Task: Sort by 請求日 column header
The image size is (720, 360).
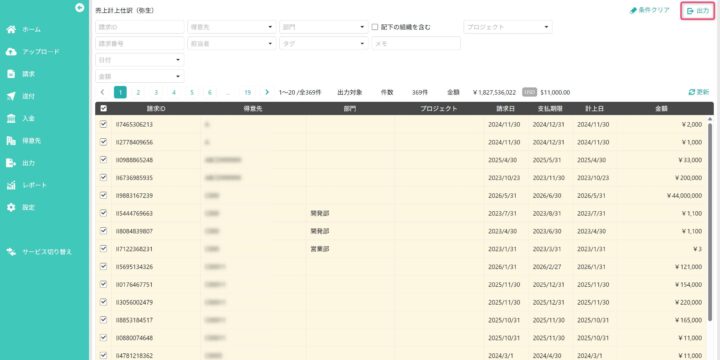Action: [505, 109]
